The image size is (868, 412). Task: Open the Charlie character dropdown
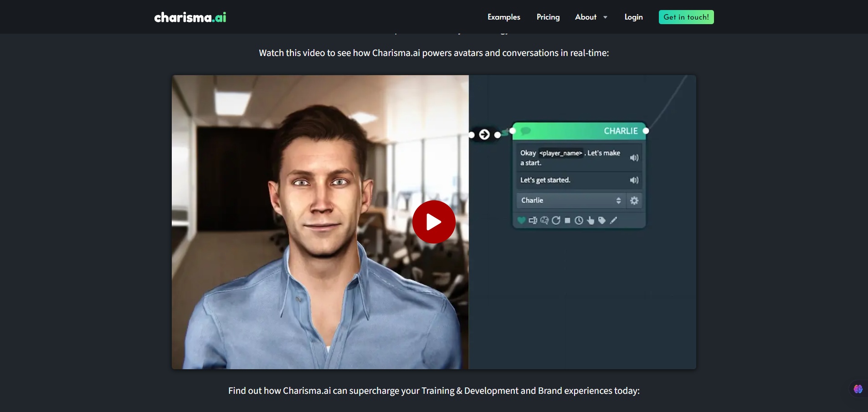[x=570, y=200]
